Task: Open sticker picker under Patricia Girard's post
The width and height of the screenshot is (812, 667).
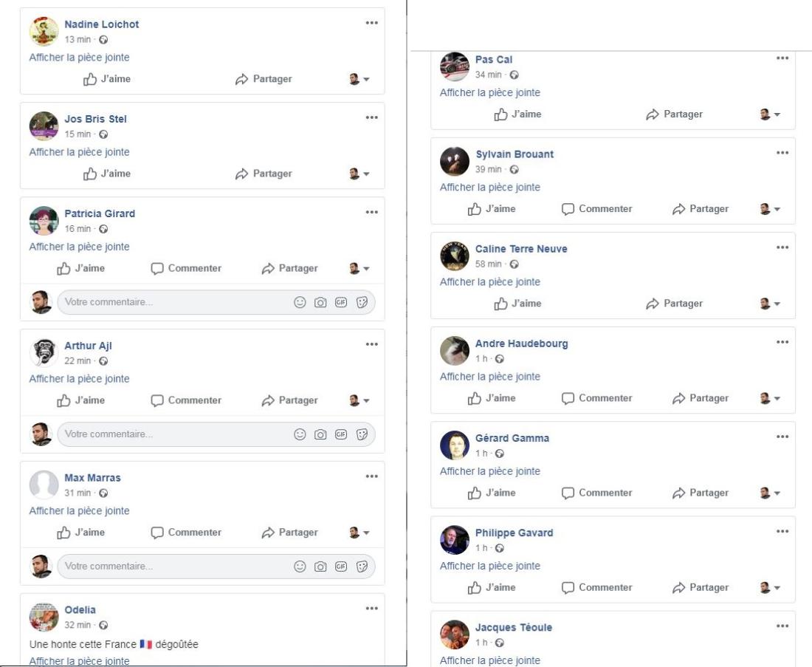Action: (362, 302)
